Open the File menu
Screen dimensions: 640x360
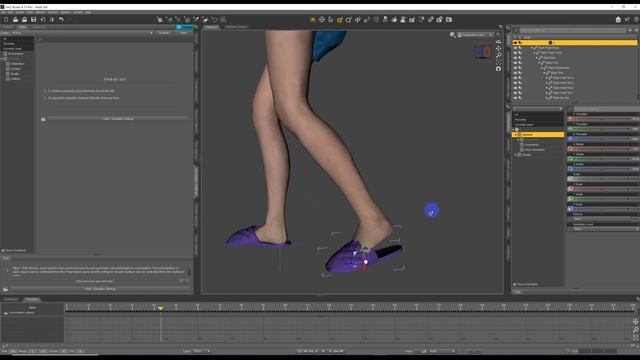(x=3, y=13)
